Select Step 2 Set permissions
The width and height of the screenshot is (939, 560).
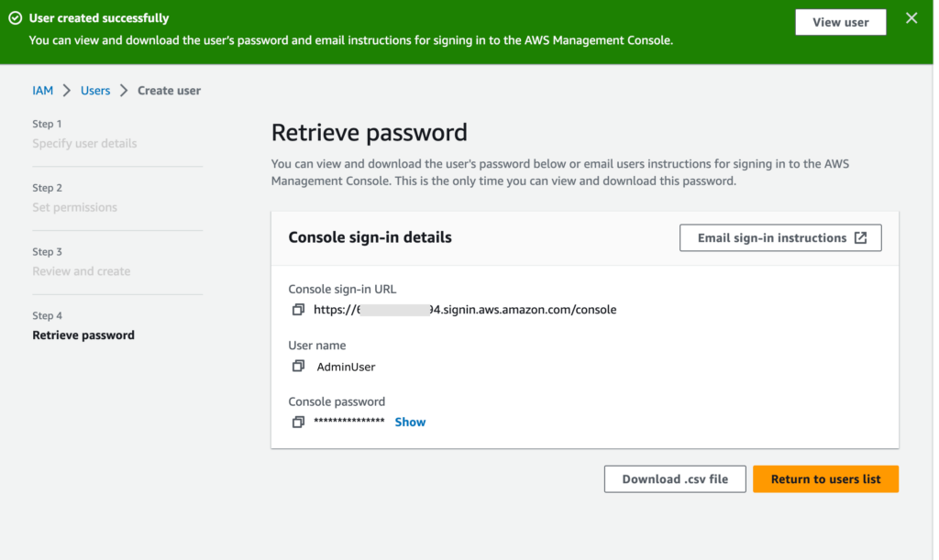coord(74,208)
